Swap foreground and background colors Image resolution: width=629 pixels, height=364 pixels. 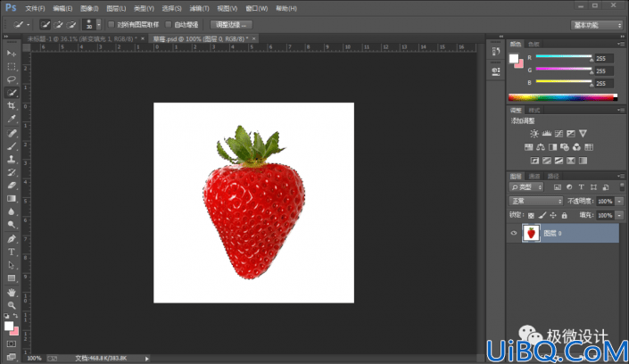coord(15,316)
